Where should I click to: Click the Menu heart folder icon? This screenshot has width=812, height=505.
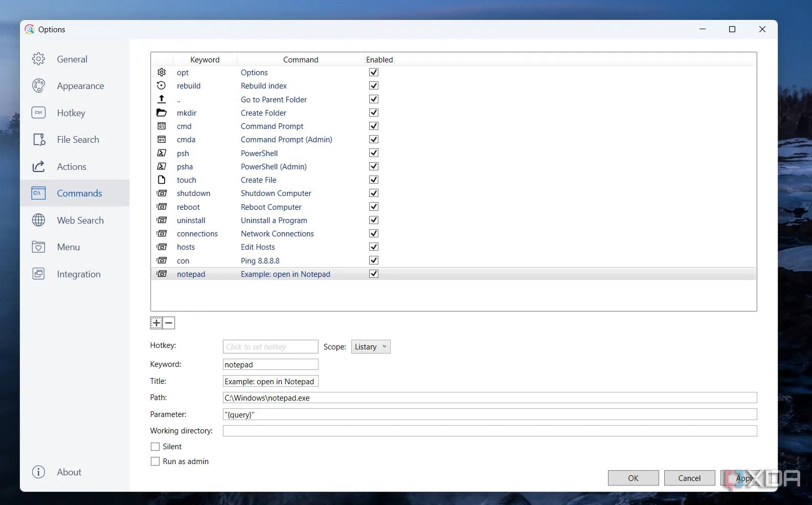38,247
